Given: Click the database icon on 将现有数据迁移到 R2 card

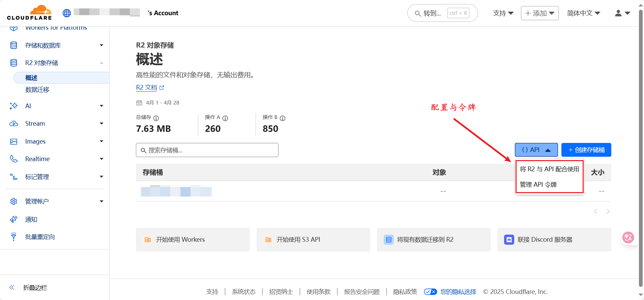Looking at the screenshot, I should point(389,240).
